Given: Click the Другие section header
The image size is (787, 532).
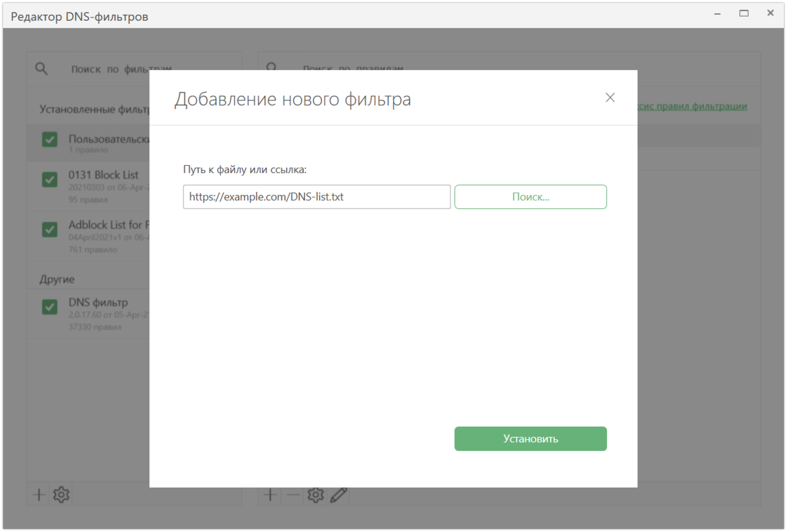Looking at the screenshot, I should tap(57, 279).
